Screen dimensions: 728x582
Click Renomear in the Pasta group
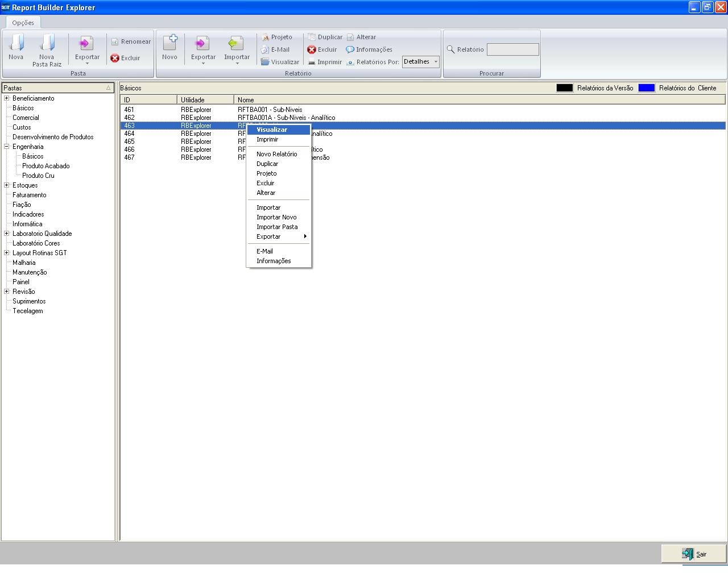point(131,41)
